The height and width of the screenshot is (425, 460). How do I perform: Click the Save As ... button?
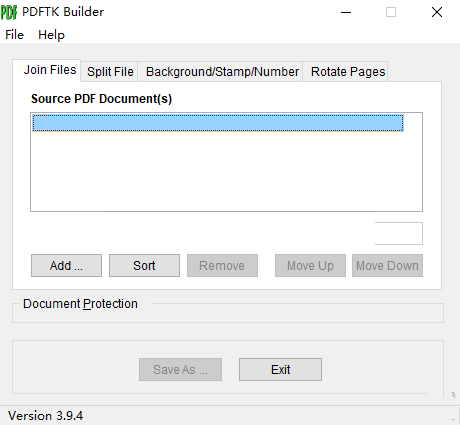coord(180,369)
